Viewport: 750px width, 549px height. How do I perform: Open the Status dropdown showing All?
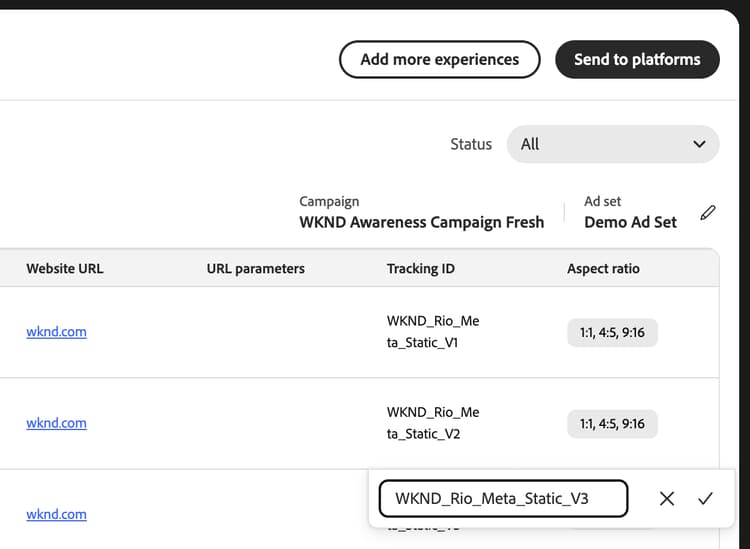(613, 144)
